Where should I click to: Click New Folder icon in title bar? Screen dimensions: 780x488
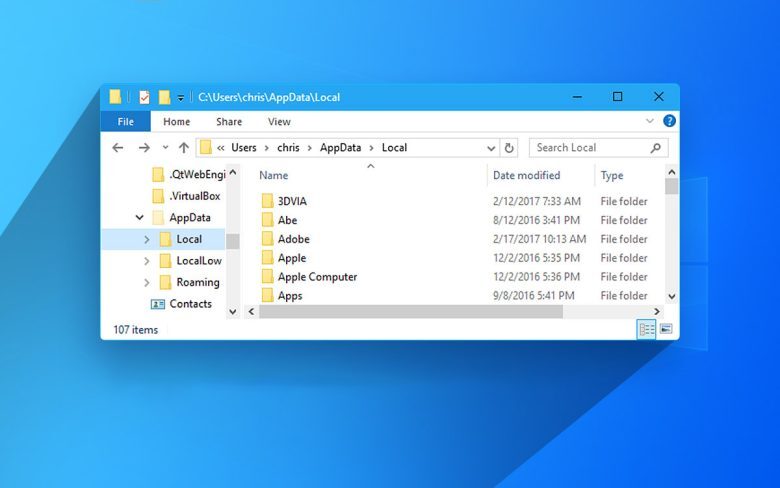point(164,97)
